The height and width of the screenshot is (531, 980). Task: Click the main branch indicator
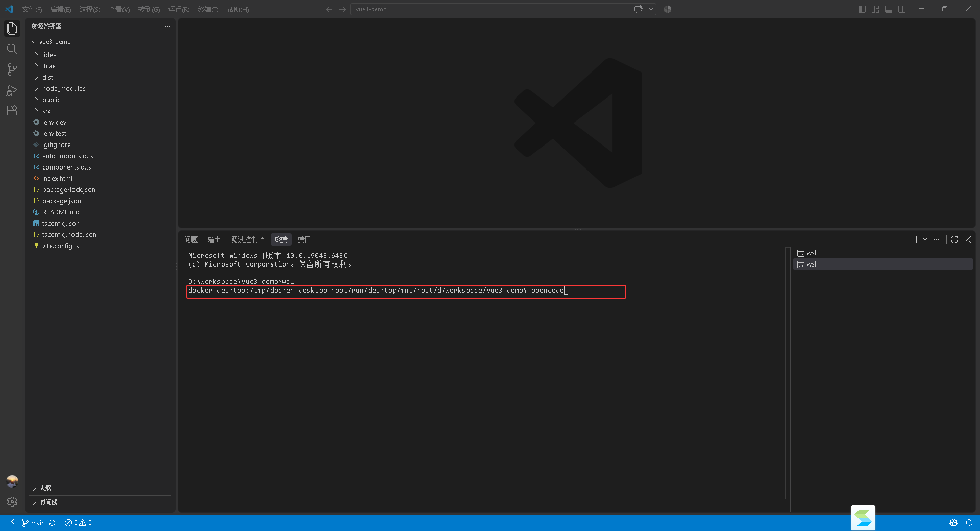click(34, 523)
